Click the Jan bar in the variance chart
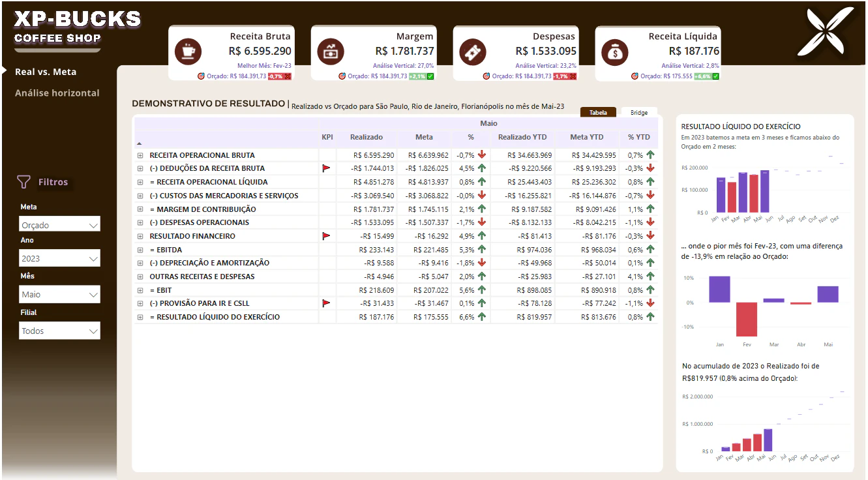This screenshot has width=868, height=480. pyautogui.click(x=719, y=290)
